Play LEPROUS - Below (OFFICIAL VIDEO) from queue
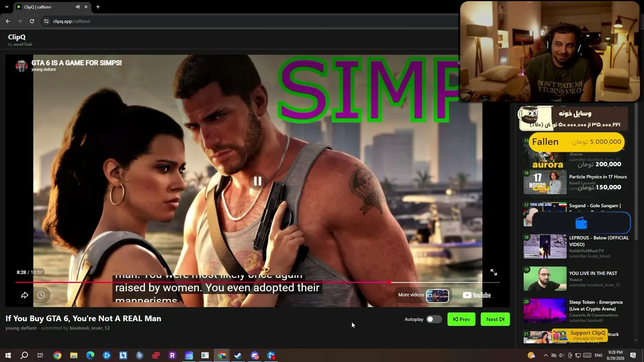This screenshot has width=644, height=362. (575, 246)
